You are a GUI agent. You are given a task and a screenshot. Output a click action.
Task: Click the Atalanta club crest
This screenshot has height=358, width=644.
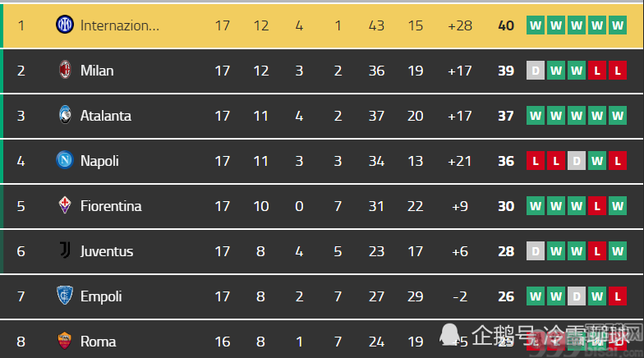point(64,115)
